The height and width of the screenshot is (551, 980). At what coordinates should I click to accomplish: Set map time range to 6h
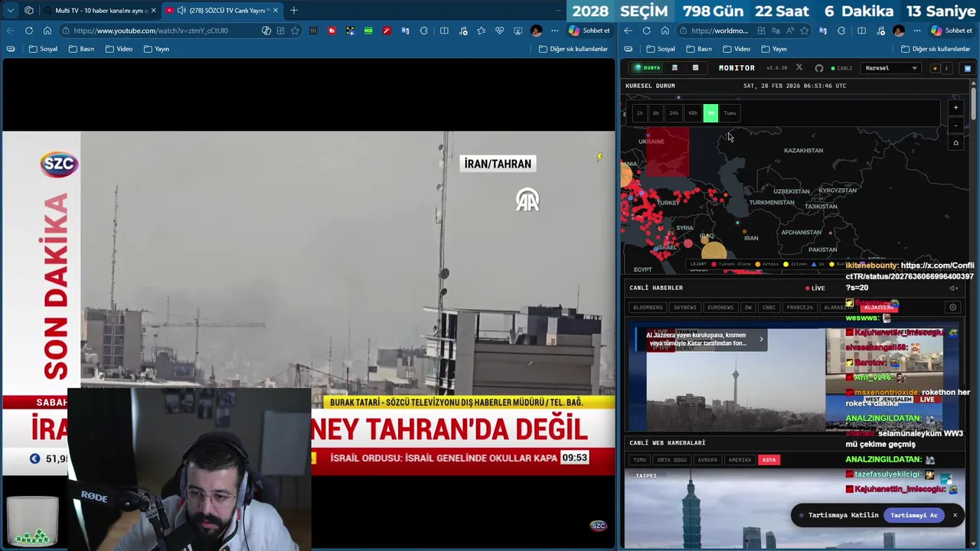point(656,113)
